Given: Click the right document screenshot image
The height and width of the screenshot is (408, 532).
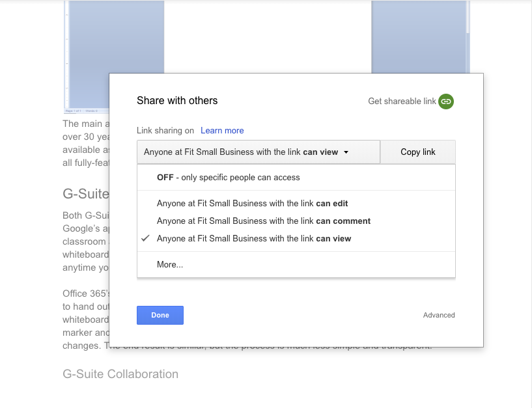Looking at the screenshot, I should [x=418, y=39].
